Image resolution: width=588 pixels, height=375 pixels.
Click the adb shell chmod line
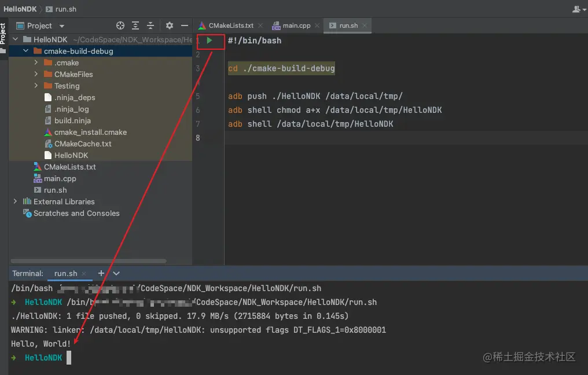pos(335,110)
